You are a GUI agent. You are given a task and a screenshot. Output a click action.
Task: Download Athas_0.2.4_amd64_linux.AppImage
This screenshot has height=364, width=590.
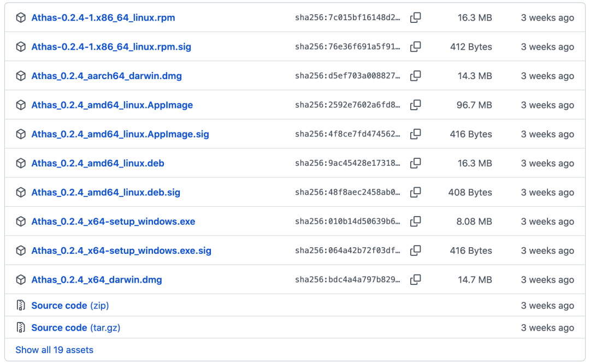pos(112,105)
